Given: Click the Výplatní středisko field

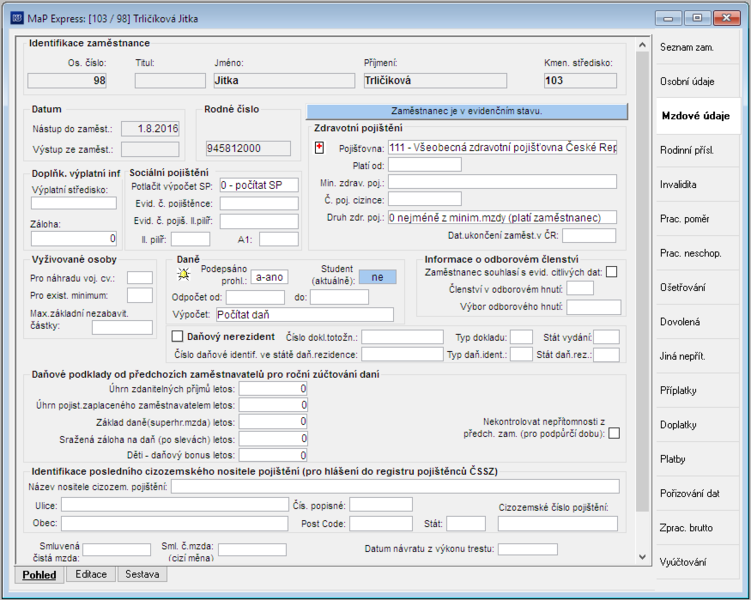Looking at the screenshot, I should tap(74, 203).
